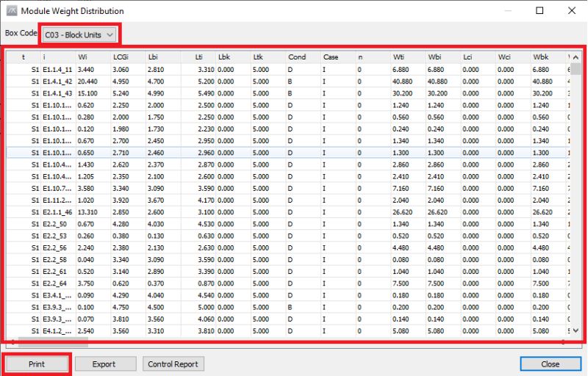Click the Wti value 4.480

coord(401,247)
